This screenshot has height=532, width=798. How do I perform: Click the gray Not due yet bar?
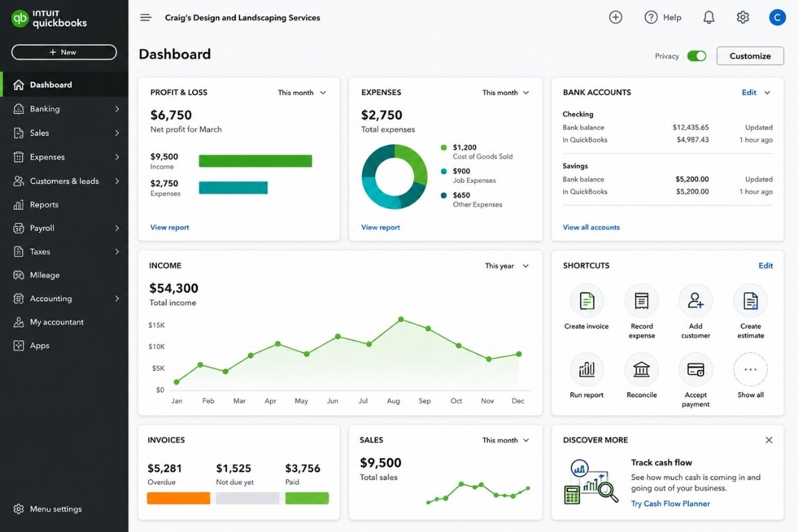(247, 498)
